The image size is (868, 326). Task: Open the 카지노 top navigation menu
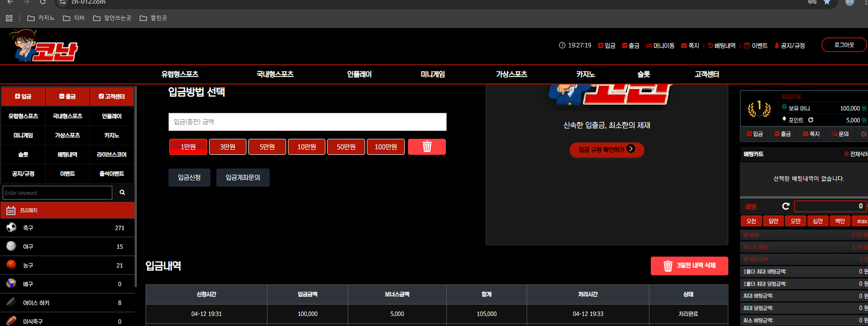(x=586, y=74)
